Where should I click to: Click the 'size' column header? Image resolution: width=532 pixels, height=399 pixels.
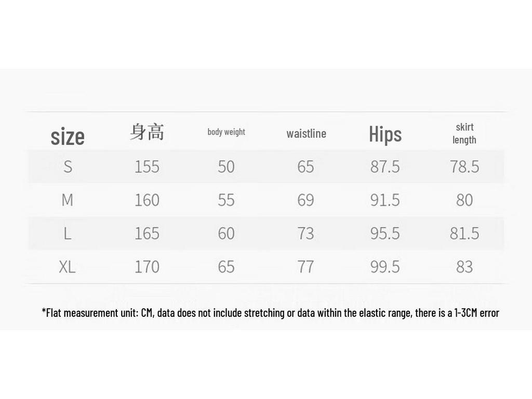[68, 137]
